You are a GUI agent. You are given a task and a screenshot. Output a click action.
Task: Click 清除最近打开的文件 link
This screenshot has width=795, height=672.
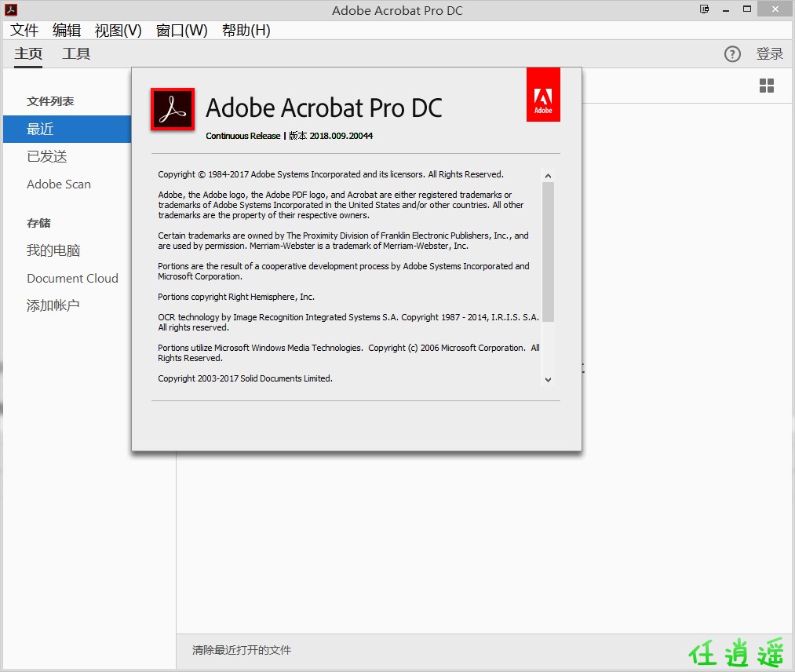point(242,650)
